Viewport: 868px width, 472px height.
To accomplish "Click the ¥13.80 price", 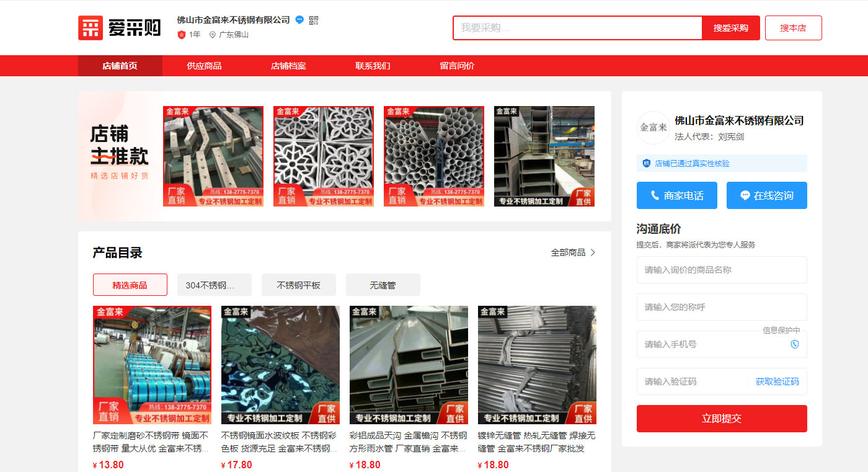I will 108,465.
